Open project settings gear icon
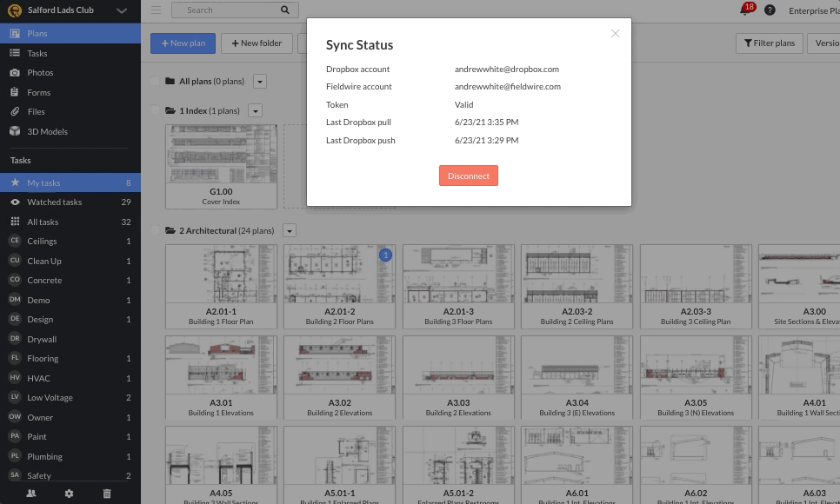Viewport: 840px width, 504px height. (x=70, y=493)
